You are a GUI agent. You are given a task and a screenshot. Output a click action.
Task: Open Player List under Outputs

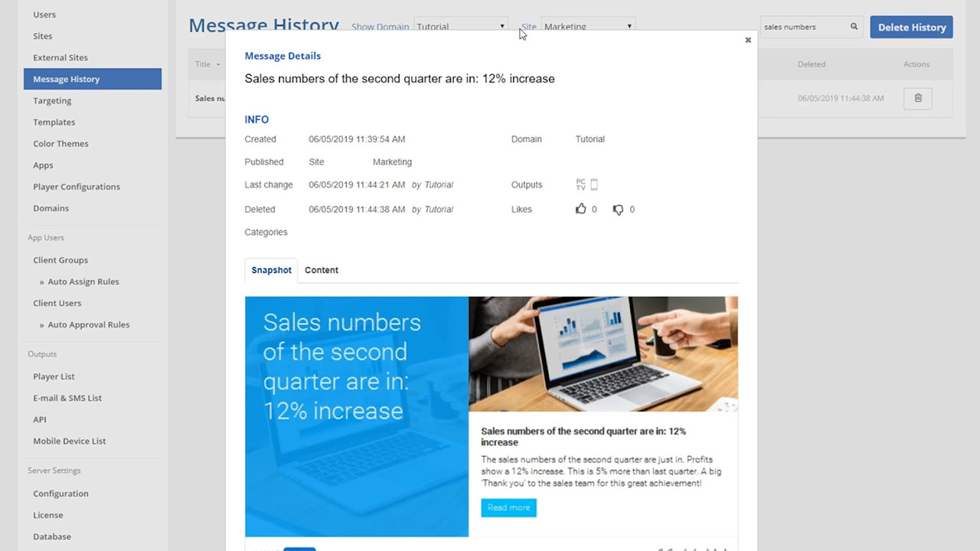[x=54, y=377]
